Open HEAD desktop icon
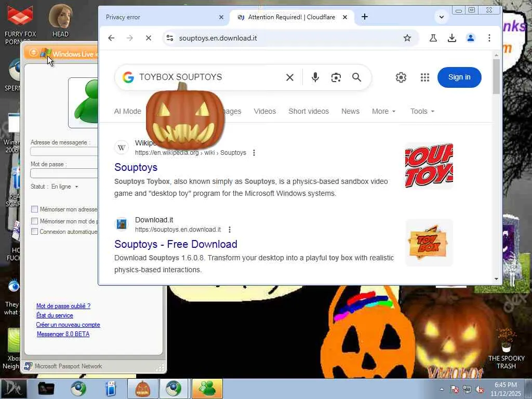This screenshot has height=399, width=532. 60,21
